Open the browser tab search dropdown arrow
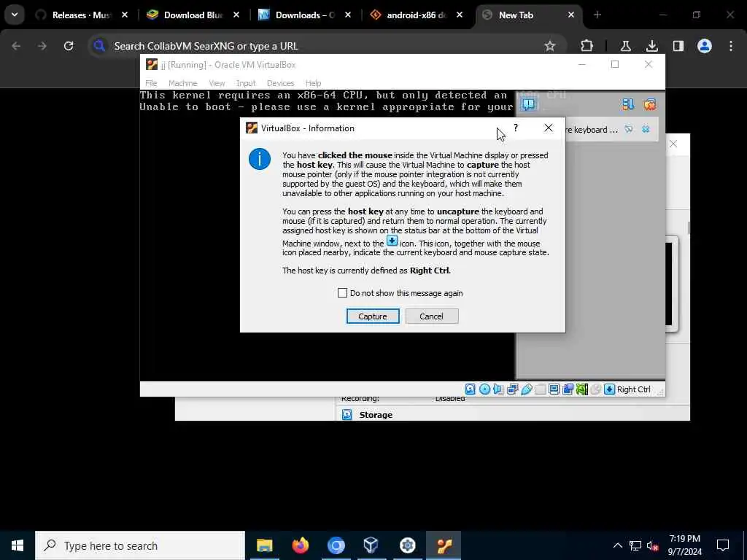The width and height of the screenshot is (747, 560). pos(15,15)
